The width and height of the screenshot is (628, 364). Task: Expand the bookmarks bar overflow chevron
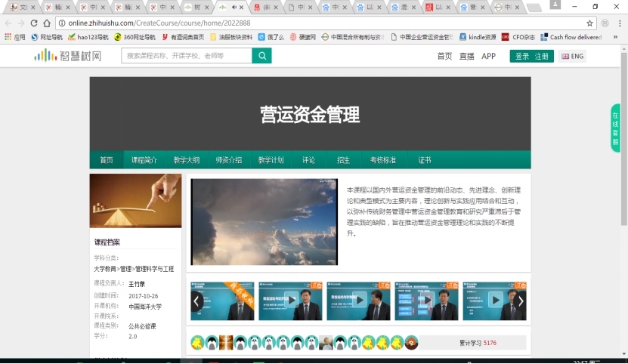point(616,37)
